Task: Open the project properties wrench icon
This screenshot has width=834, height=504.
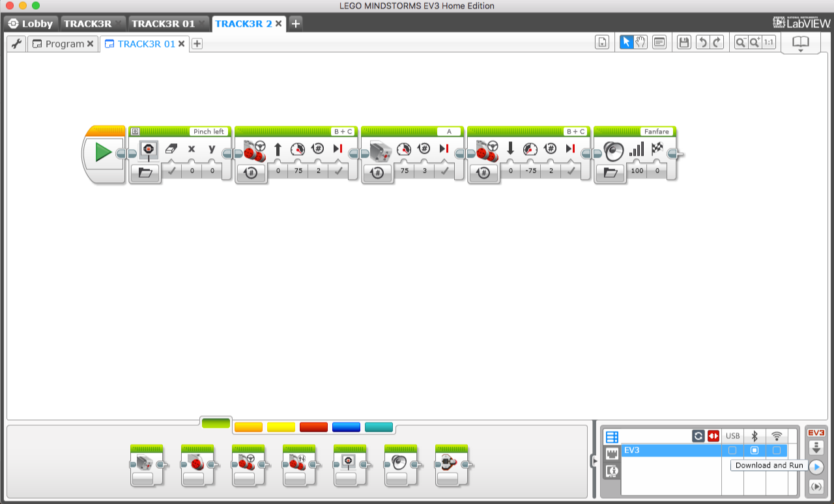Action: (17, 44)
